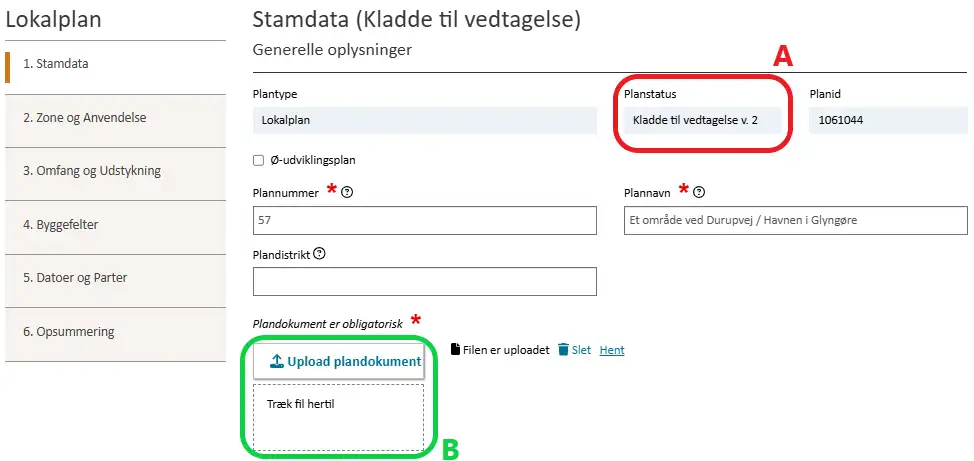The height and width of the screenshot is (461, 974).
Task: Click the Træk fil hertil drop zone
Action: pyautogui.click(x=339, y=417)
